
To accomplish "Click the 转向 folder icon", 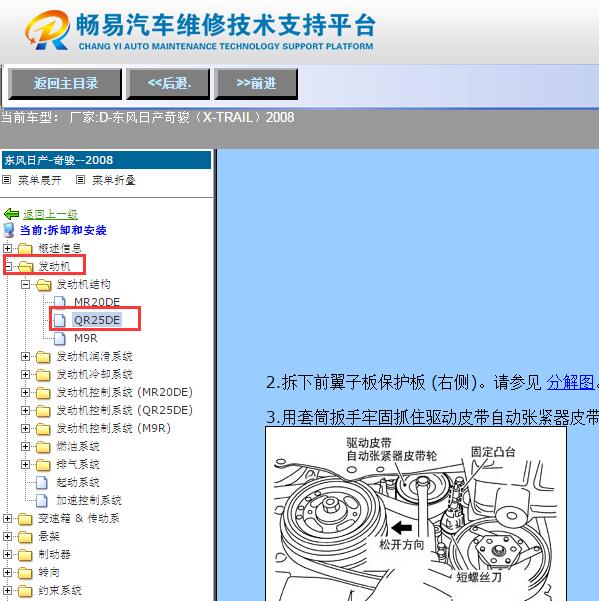I will [x=25, y=573].
